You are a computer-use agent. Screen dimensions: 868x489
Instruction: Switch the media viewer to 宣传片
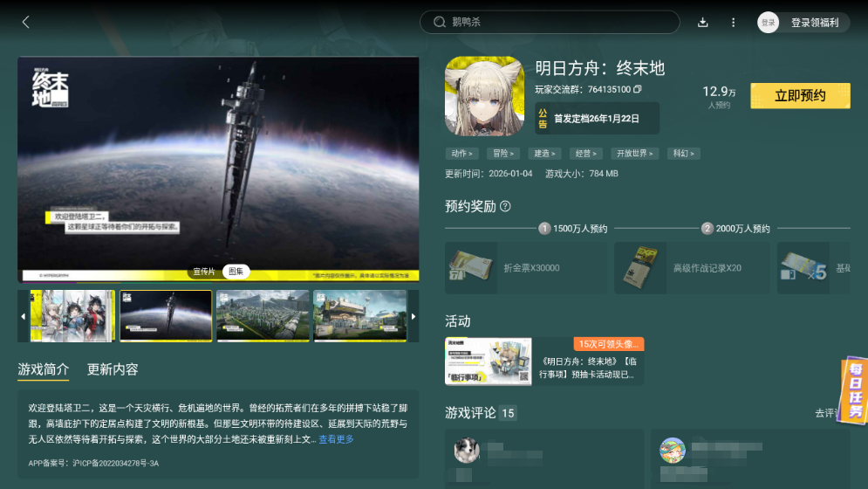[202, 272]
